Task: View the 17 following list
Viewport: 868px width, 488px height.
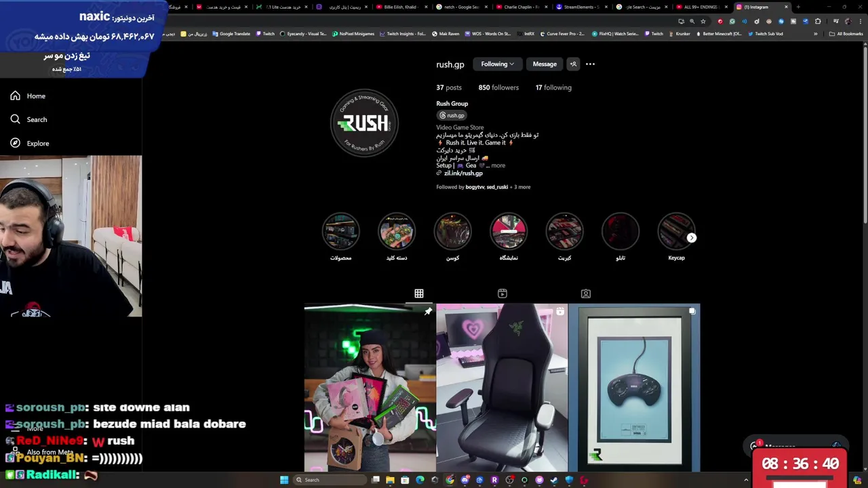Action: (x=553, y=87)
